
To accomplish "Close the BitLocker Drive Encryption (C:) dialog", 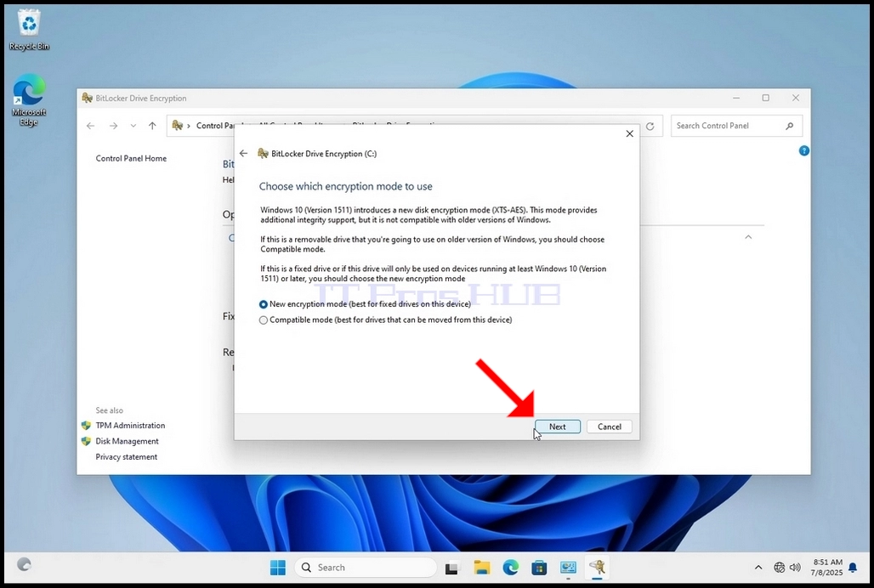I will click(629, 133).
